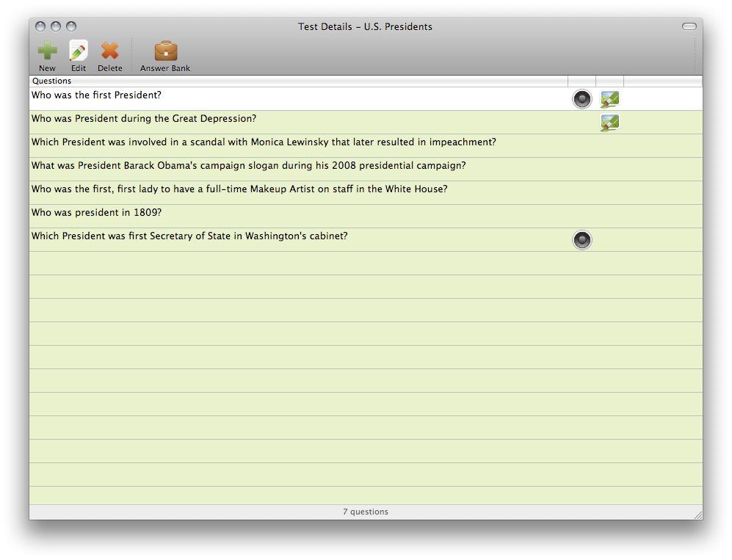
Task: Click the '7 questions' status bar text
Action: (366, 512)
